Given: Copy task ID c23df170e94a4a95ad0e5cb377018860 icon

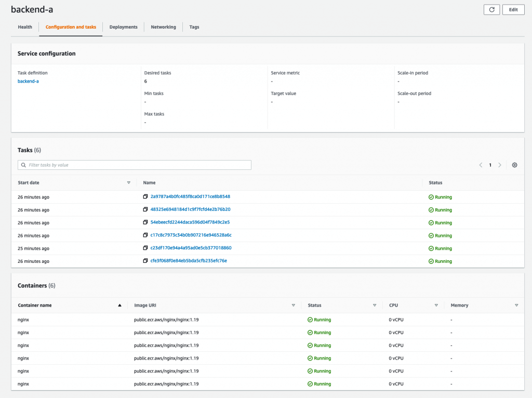Looking at the screenshot, I should 146,248.
